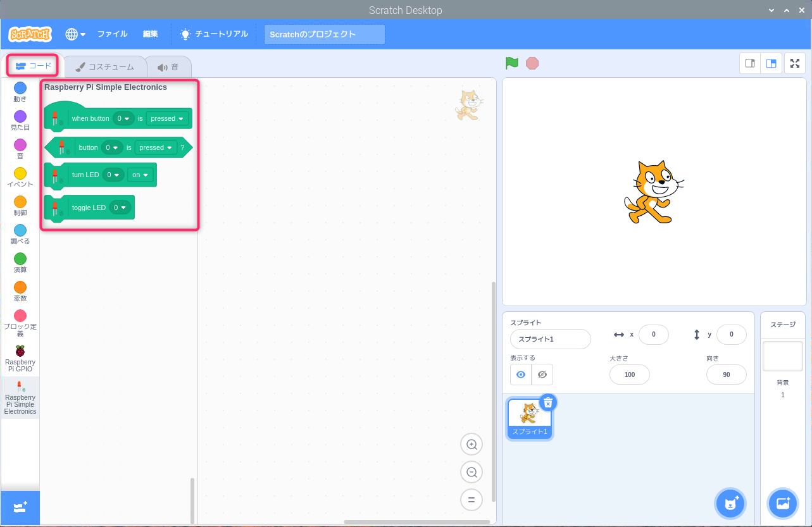Hide スプライト1 with the crossed-eye toggle
This screenshot has width=812, height=527.
click(x=542, y=375)
